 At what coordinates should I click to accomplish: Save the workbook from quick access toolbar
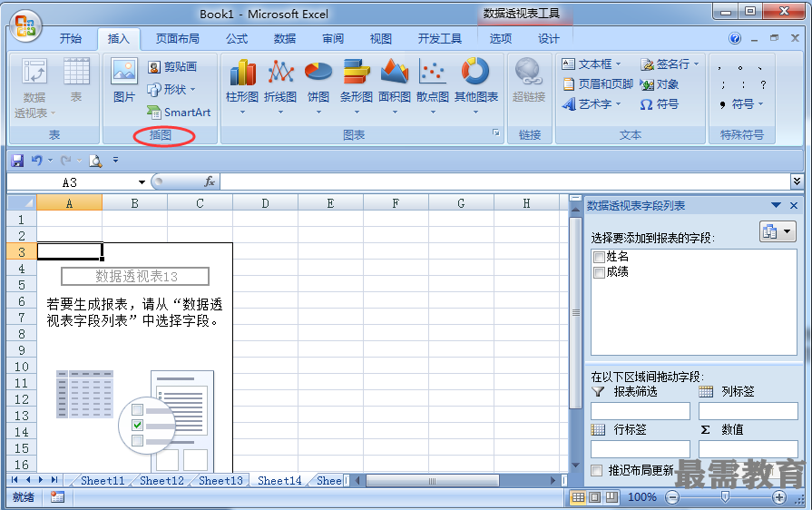(17, 161)
